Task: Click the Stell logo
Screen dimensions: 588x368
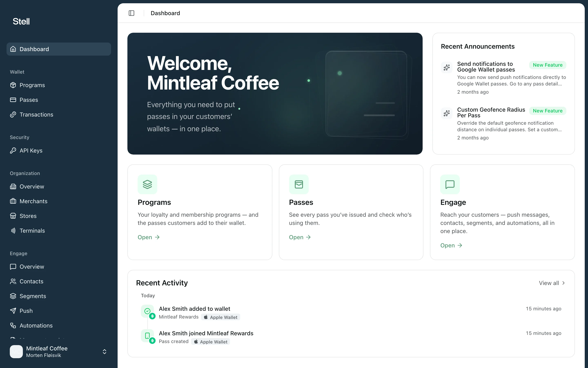Action: (21, 21)
